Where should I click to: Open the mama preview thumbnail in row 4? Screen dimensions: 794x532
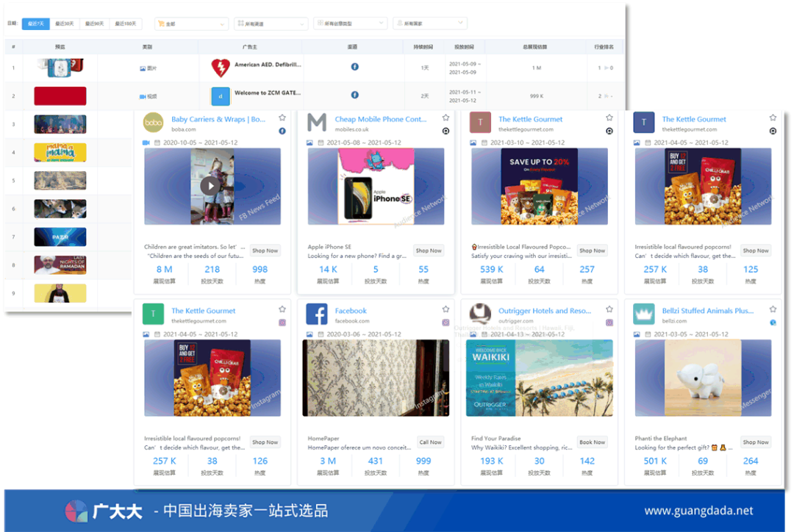point(60,152)
